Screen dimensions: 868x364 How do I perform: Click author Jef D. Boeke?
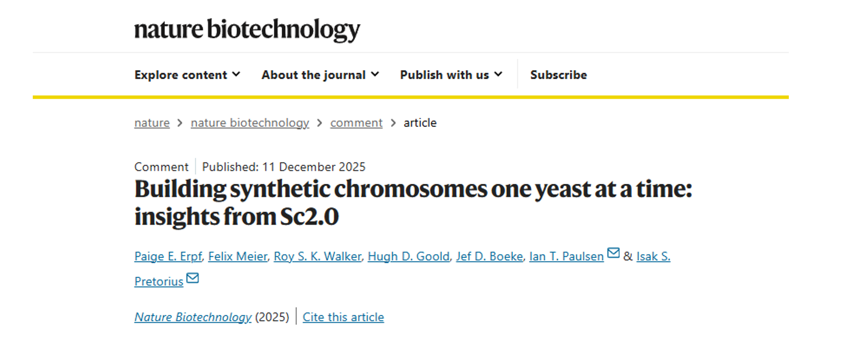489,257
